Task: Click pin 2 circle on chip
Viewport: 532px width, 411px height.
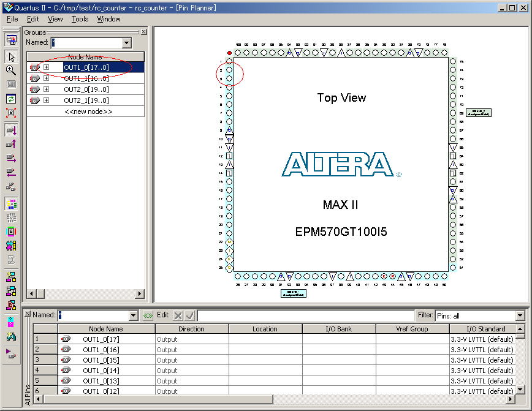Action: (229, 70)
